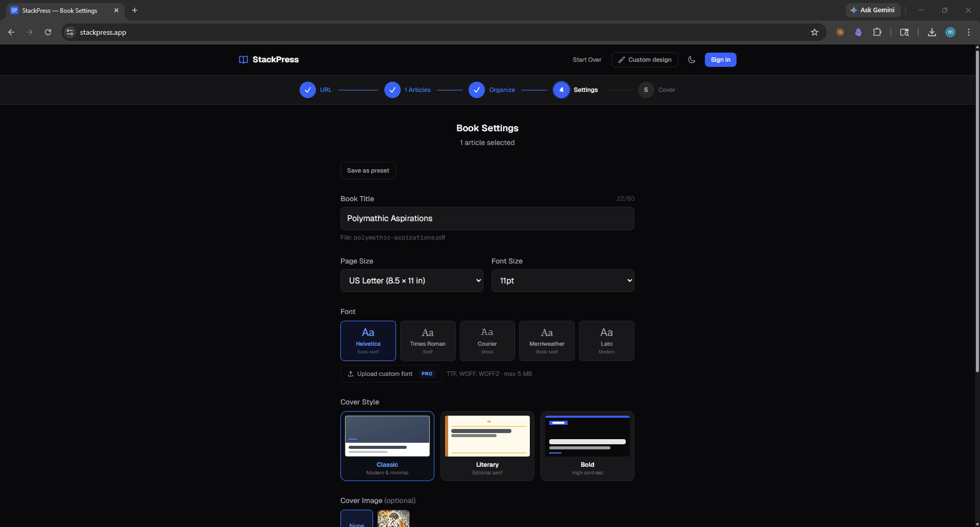Click Start Over link
Viewport: 980px width, 527px height.
[x=587, y=60]
